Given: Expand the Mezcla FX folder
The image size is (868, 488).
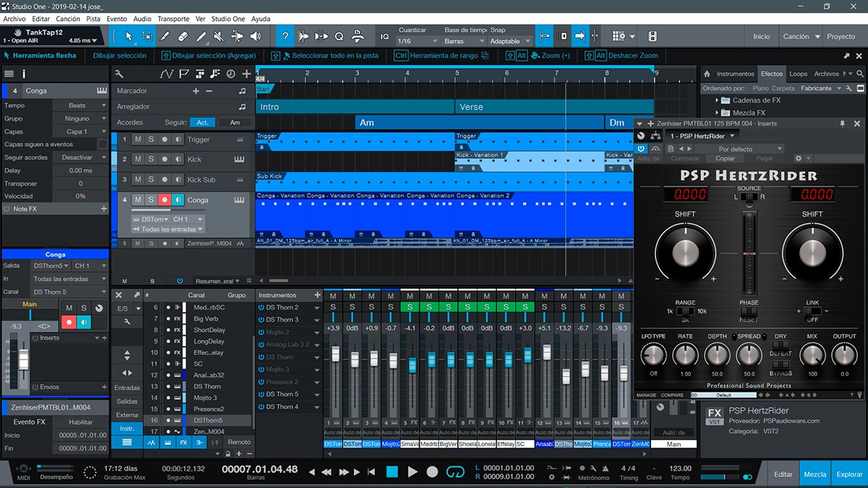Looking at the screenshot, I should tap(717, 113).
